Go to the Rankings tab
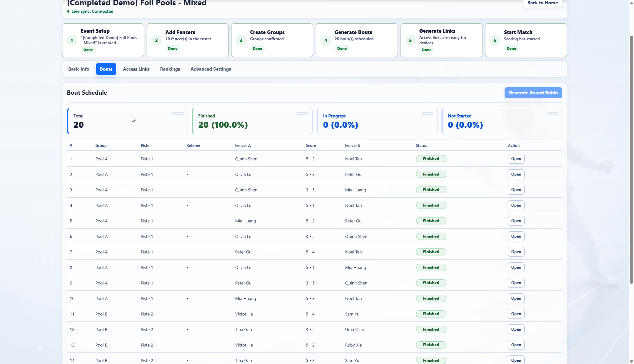Viewport: 634px width, 364px height. click(x=170, y=69)
